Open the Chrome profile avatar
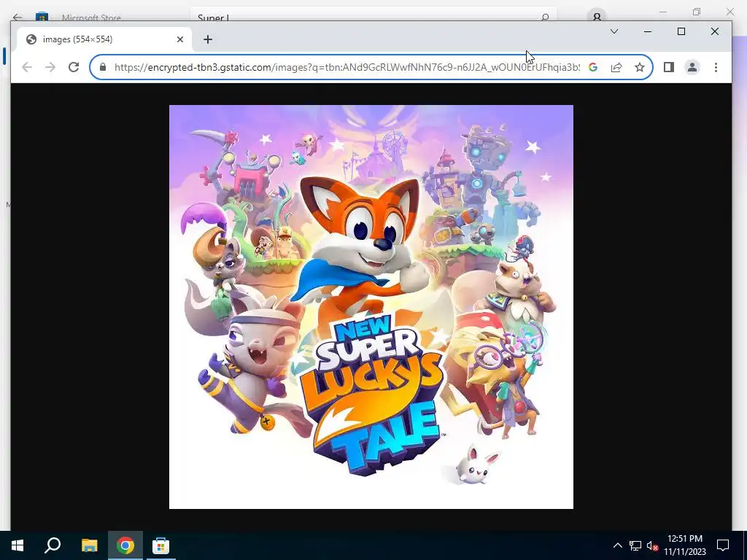The width and height of the screenshot is (747, 560). click(692, 67)
